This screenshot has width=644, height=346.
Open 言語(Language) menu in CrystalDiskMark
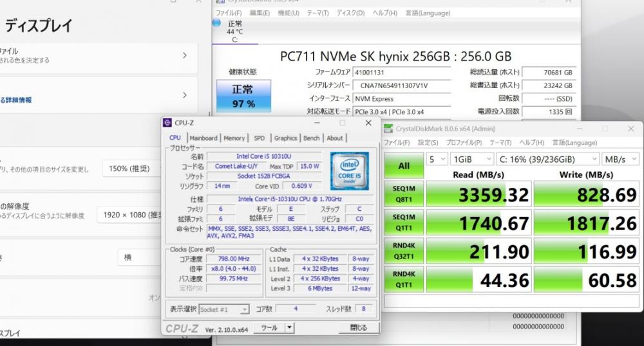point(574,143)
